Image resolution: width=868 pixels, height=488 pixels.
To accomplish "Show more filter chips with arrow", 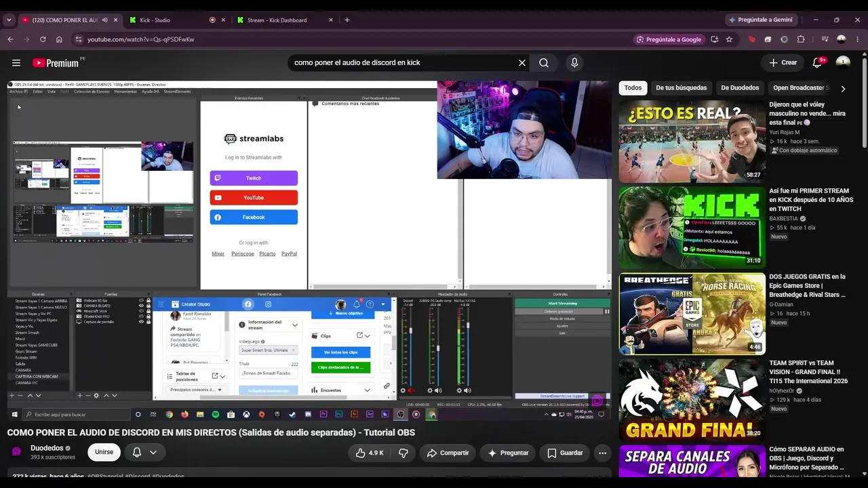I will (x=843, y=89).
